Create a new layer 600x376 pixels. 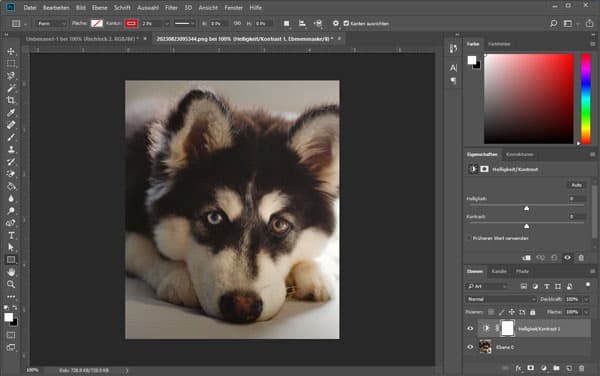click(x=569, y=368)
